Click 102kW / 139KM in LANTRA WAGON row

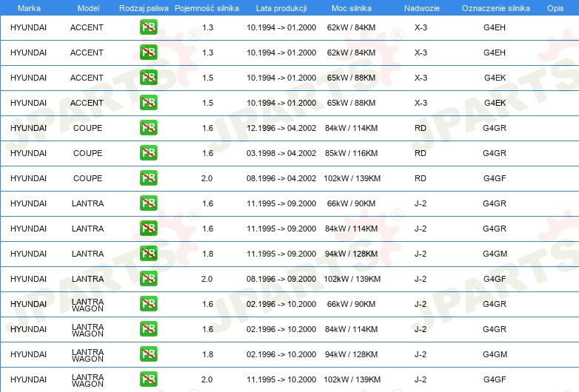coord(352,379)
